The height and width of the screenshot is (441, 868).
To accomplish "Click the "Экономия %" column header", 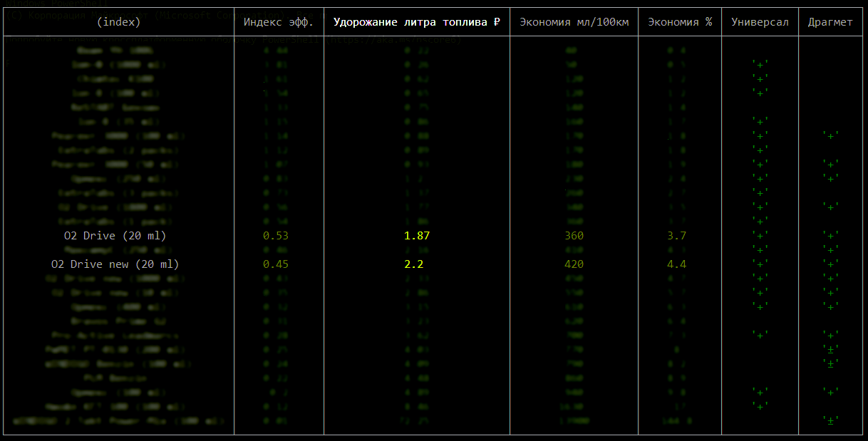I will click(x=680, y=22).
